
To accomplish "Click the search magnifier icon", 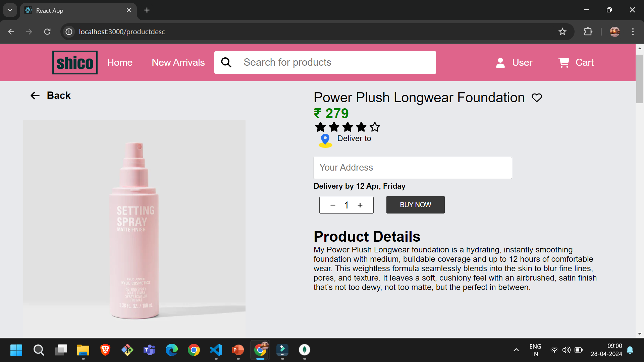I will [x=226, y=62].
